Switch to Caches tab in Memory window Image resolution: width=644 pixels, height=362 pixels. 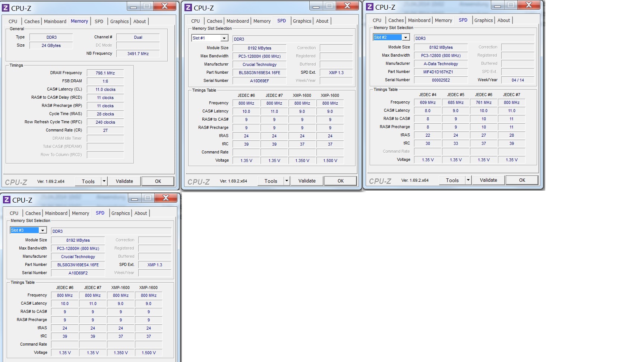pyautogui.click(x=32, y=21)
